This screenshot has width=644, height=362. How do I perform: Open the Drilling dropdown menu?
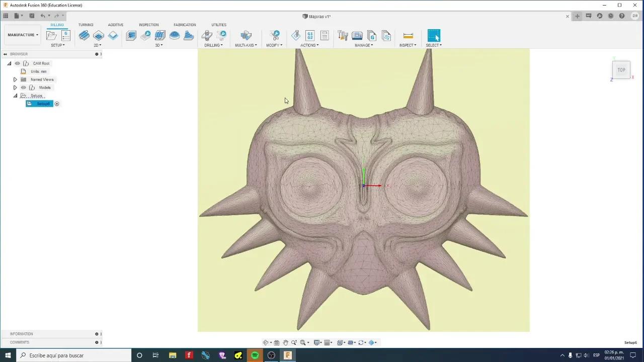[213, 45]
